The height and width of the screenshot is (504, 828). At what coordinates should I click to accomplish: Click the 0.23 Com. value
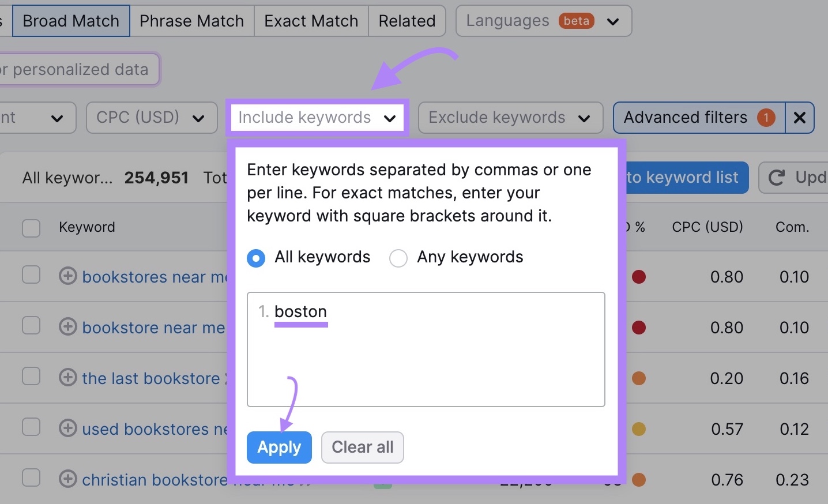[792, 480]
